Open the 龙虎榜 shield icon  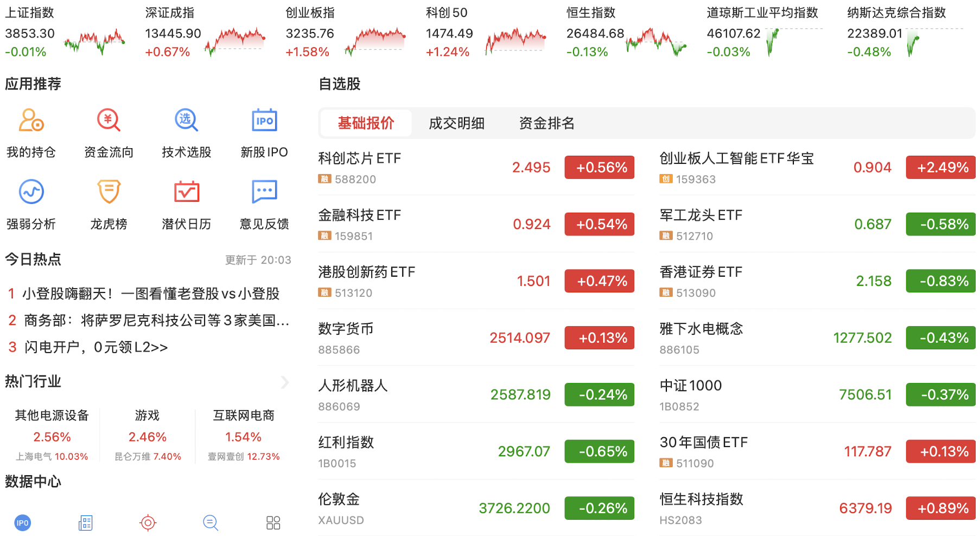pyautogui.click(x=109, y=192)
